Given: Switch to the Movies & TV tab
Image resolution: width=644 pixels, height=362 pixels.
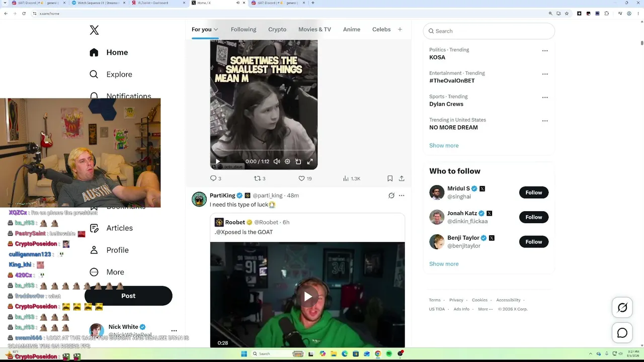Looking at the screenshot, I should 314,30.
